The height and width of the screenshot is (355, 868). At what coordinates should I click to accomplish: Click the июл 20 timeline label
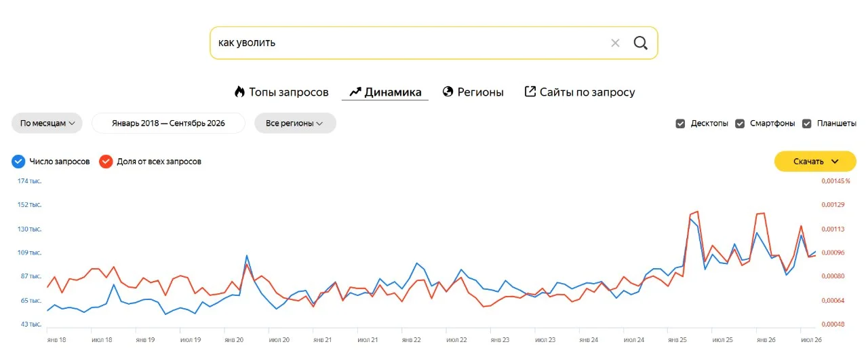point(279,339)
